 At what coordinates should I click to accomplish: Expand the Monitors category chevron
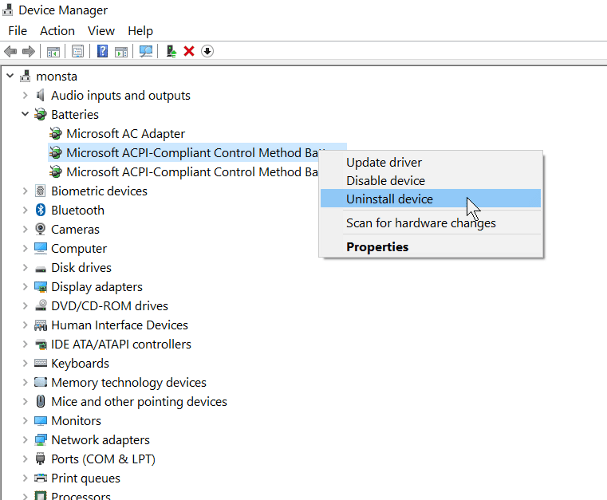[25, 421]
